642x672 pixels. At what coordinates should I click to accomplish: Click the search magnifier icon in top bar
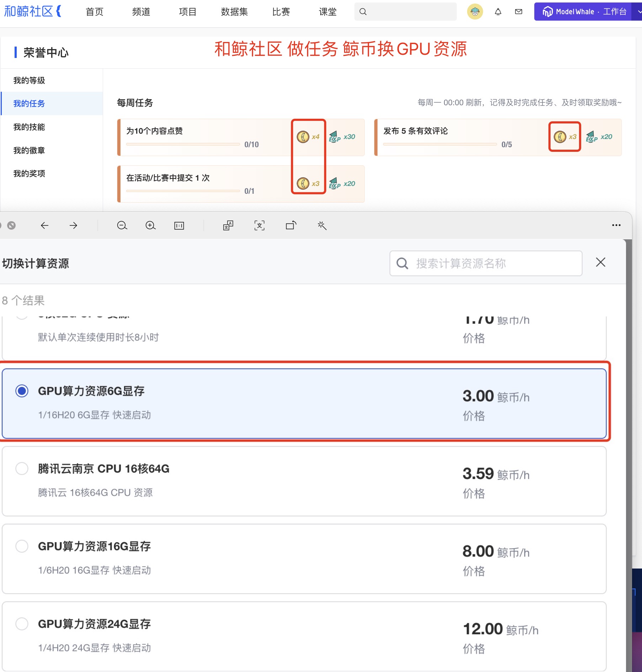click(363, 12)
